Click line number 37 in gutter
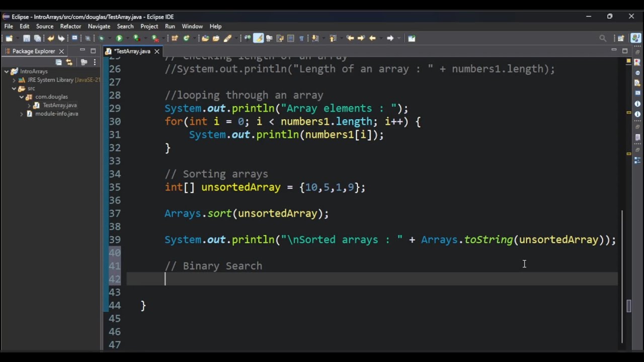This screenshot has height=362, width=644. click(x=115, y=213)
